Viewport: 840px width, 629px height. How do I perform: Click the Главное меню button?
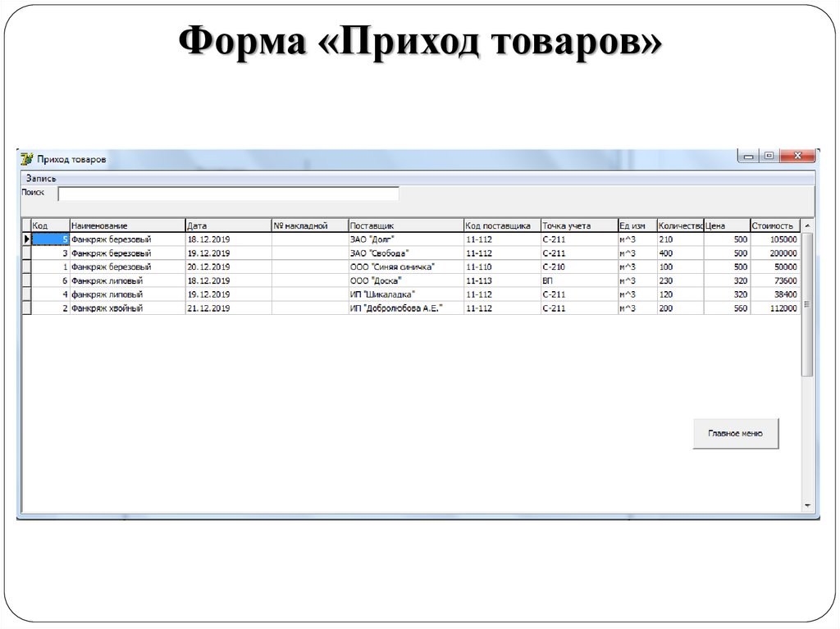tap(736, 434)
